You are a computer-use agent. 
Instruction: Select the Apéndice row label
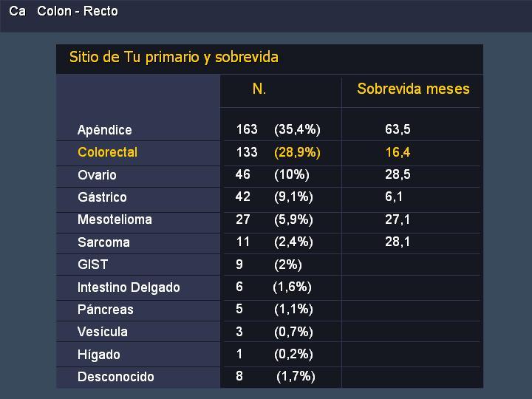[x=104, y=130]
